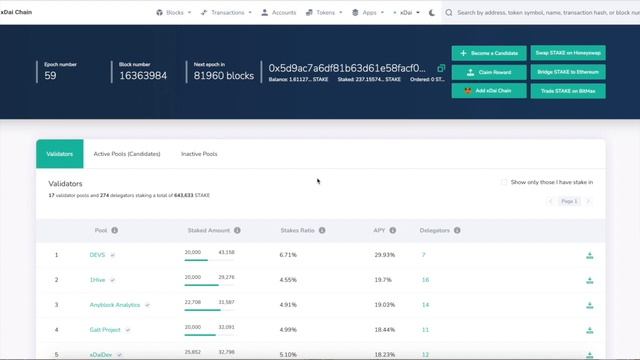Click wallet address 0x5d9ac7a6df81b63d61e58facf0
Viewport: 640px width, 360px height.
347,68
